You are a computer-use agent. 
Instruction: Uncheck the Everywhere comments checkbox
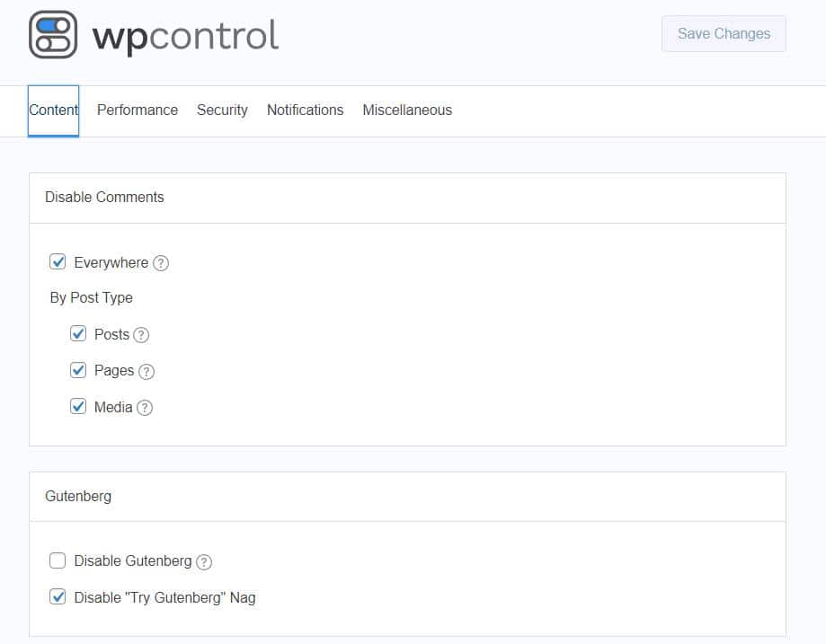(58, 261)
